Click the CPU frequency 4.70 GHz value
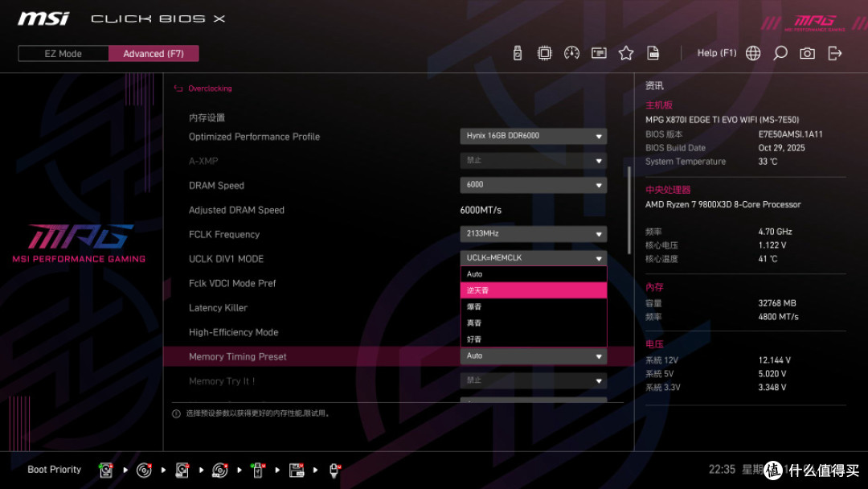The height and width of the screenshot is (489, 868). (775, 232)
